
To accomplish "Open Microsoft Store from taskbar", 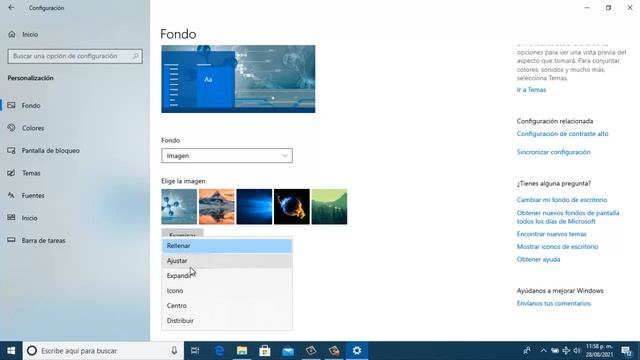I will coord(265,351).
